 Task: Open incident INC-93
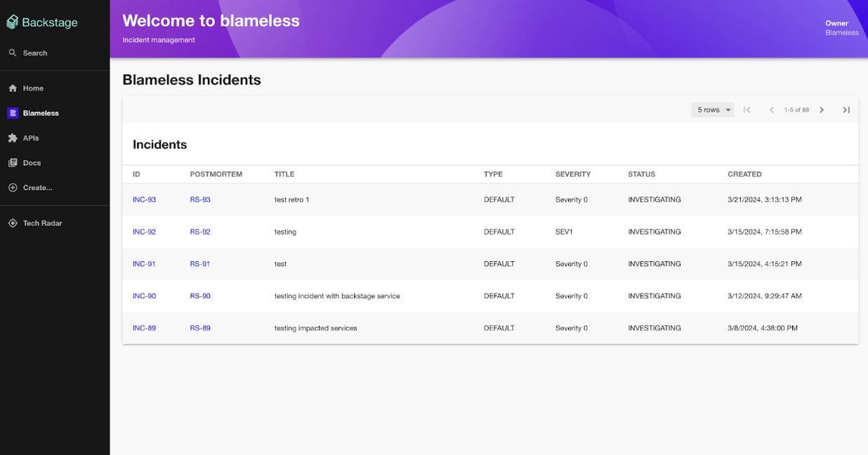pyautogui.click(x=144, y=199)
